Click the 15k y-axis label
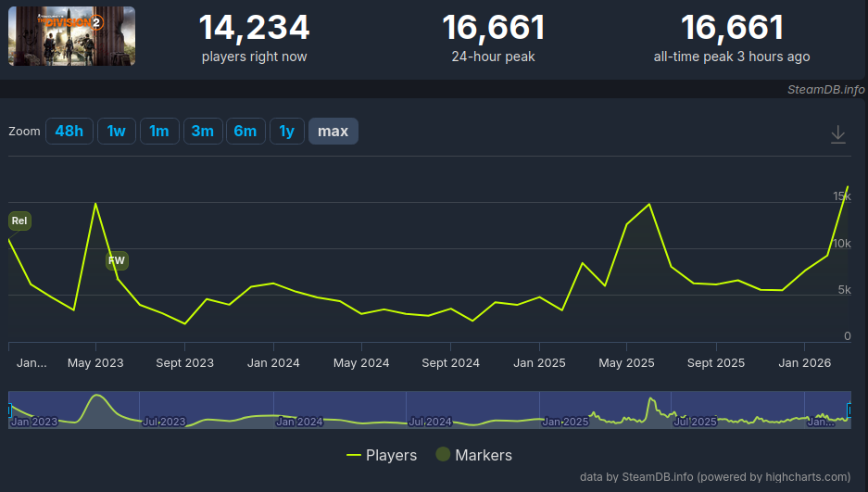The height and width of the screenshot is (492, 868). [x=842, y=196]
